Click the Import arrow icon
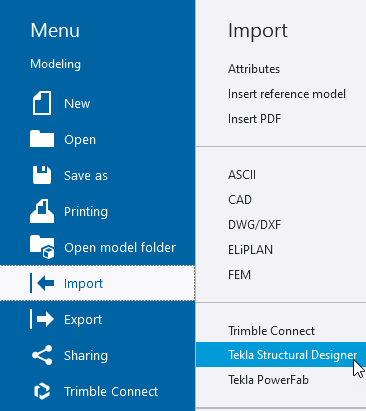Image resolution: width=366 pixels, height=411 pixels. tap(42, 283)
